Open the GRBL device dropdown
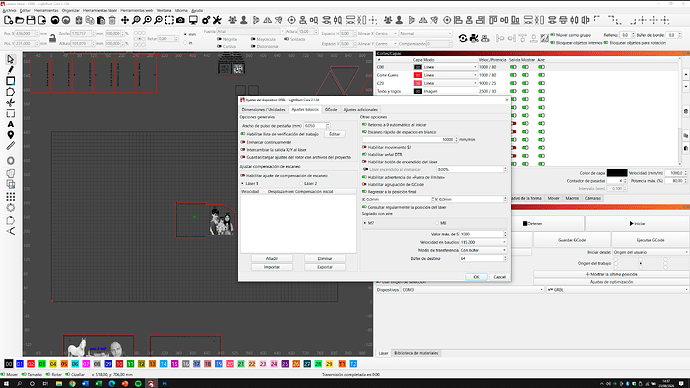This screenshot has height=388, width=690. (x=617, y=290)
